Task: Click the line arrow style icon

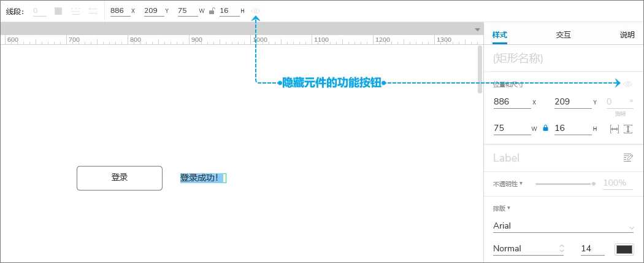Action: [x=93, y=11]
